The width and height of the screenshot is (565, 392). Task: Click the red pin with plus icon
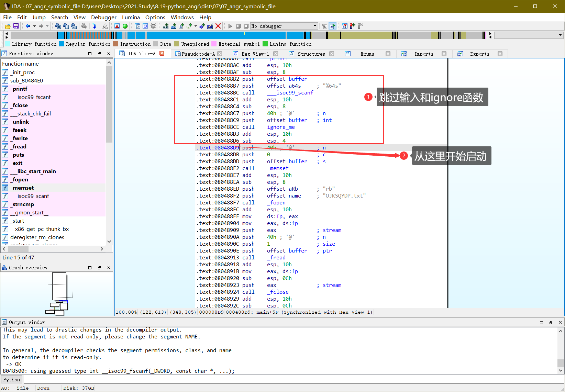(x=352, y=26)
